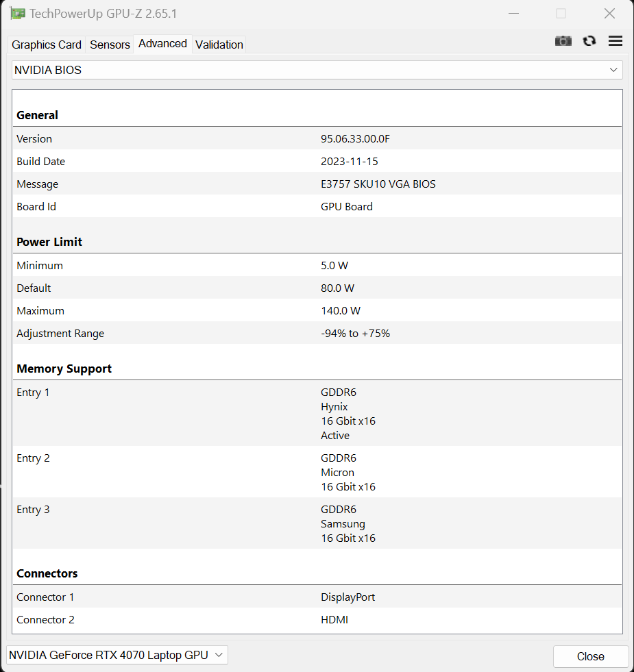Click the Build Date value 2023-11-15
This screenshot has height=672, width=634.
[349, 162]
